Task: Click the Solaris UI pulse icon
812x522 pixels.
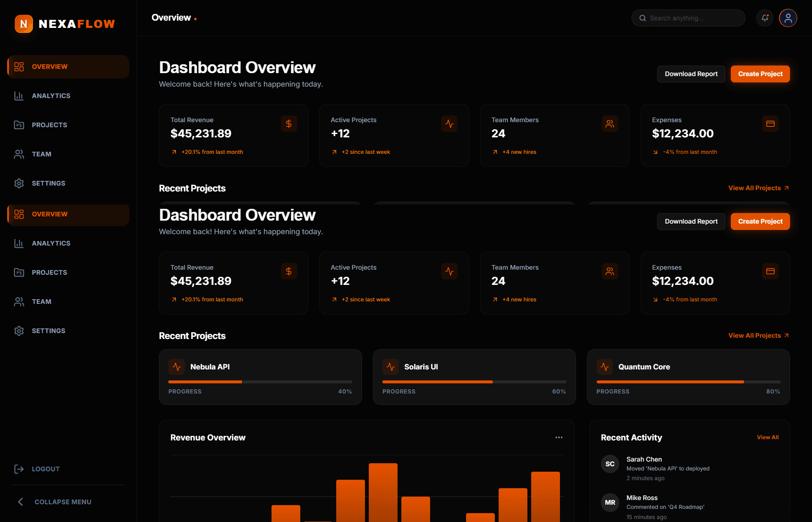Action: [x=391, y=367]
